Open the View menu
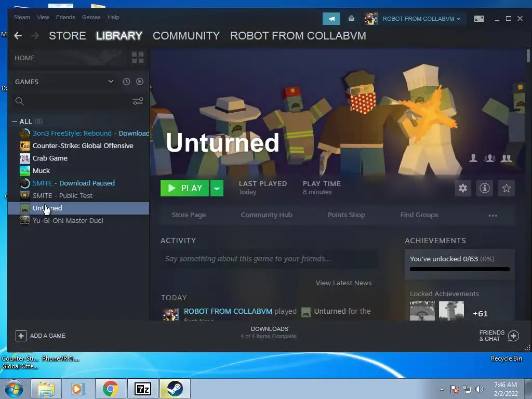This screenshot has width=532, height=399. click(43, 17)
